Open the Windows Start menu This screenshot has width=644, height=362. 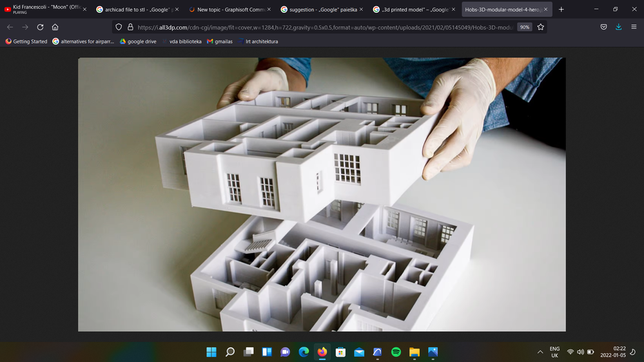tap(211, 352)
